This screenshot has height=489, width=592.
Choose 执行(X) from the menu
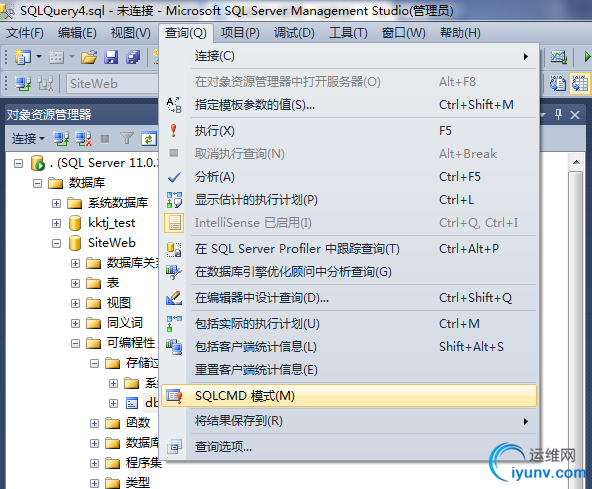click(x=349, y=131)
